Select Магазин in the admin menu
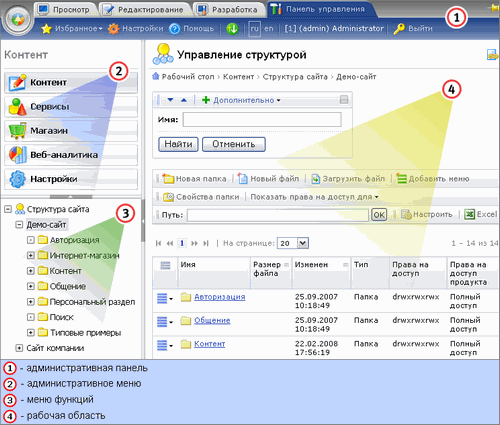The width and height of the screenshot is (500, 425). pos(71,131)
